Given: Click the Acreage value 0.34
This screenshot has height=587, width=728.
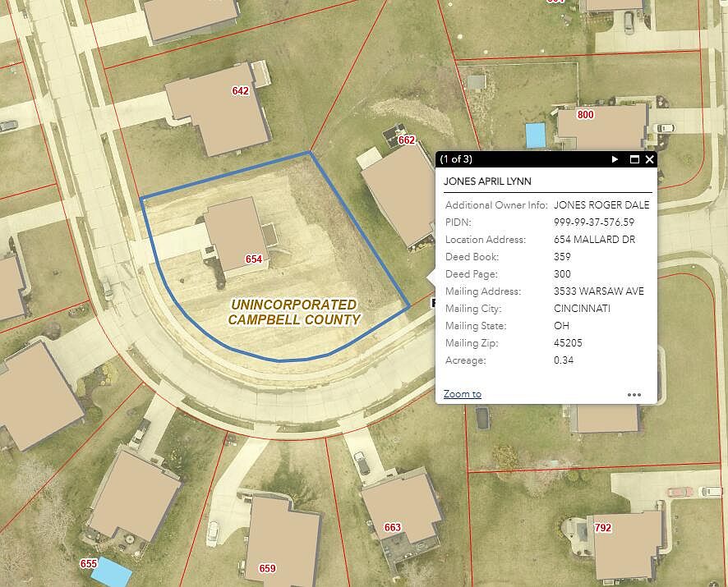Looking at the screenshot, I should [x=563, y=360].
